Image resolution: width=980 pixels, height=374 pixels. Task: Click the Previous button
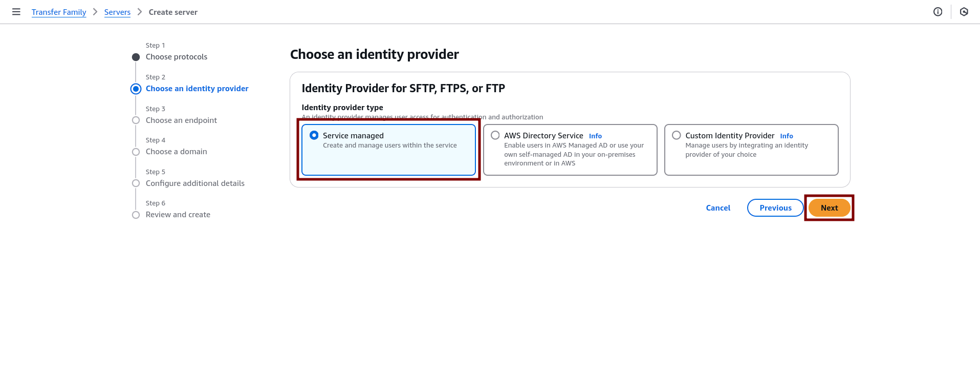click(774, 207)
